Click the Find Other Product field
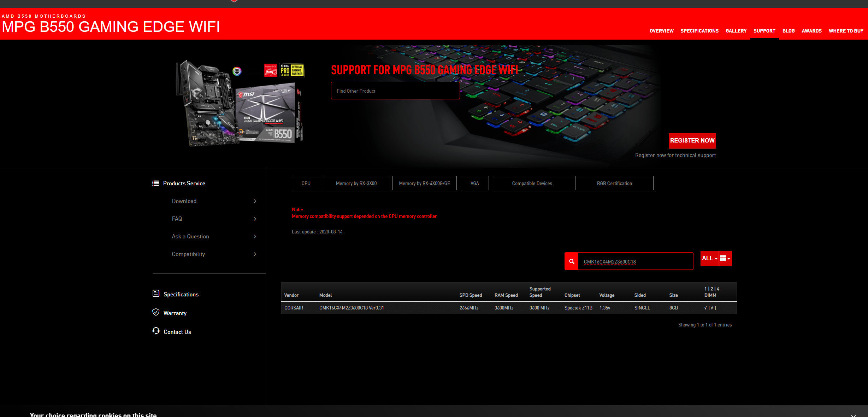Viewport: 868px width, 417px height. tap(395, 91)
